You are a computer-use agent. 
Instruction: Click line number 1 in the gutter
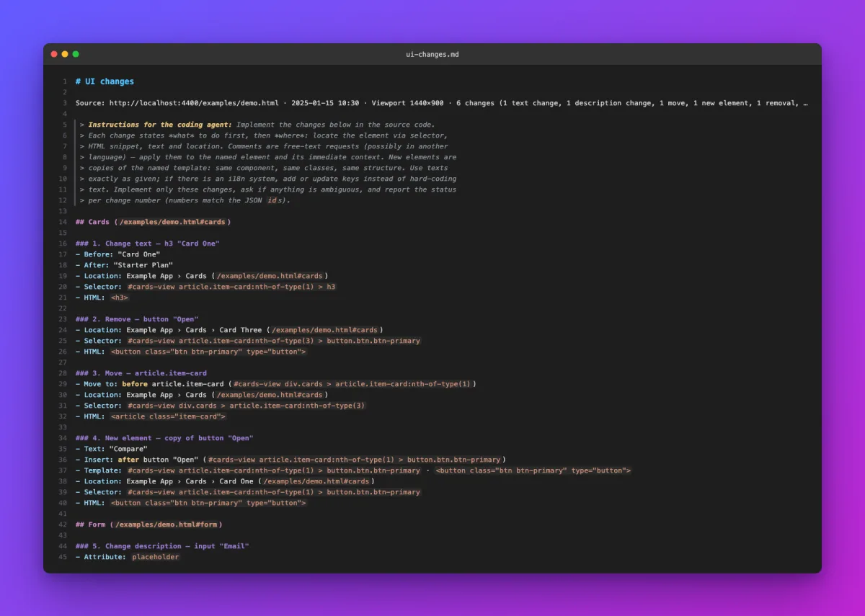[65, 81]
